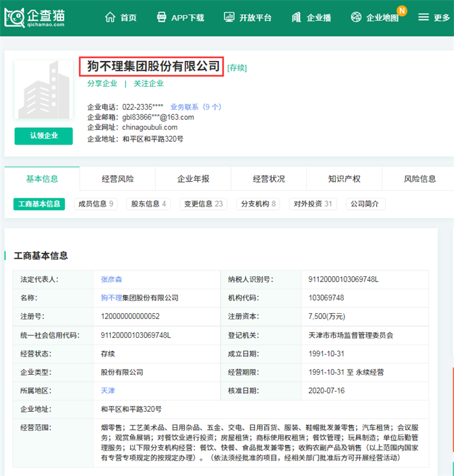Click 存续 value in 经营状态 row
Viewport: 454px width, 476px height.
click(108, 353)
